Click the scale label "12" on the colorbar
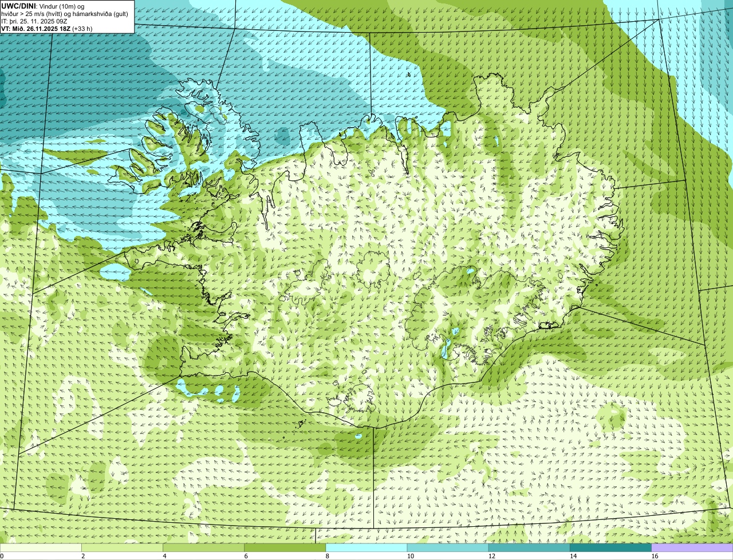Image resolution: width=733 pixels, height=560 pixels. coord(491,556)
